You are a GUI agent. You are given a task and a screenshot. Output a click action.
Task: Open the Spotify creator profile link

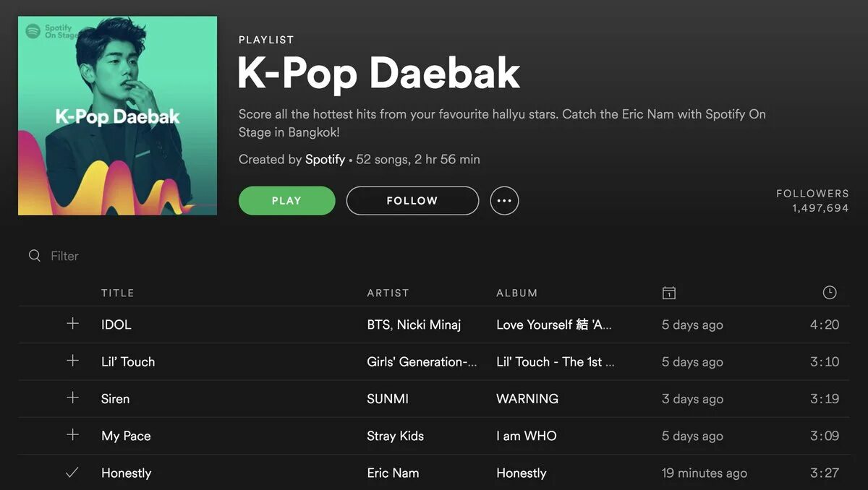[325, 159]
